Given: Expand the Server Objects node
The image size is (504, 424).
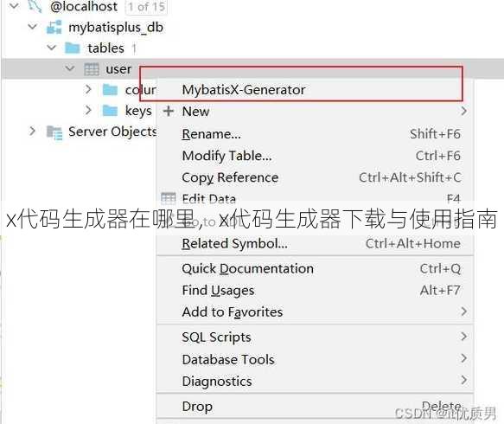Looking at the screenshot, I should click(x=32, y=131).
